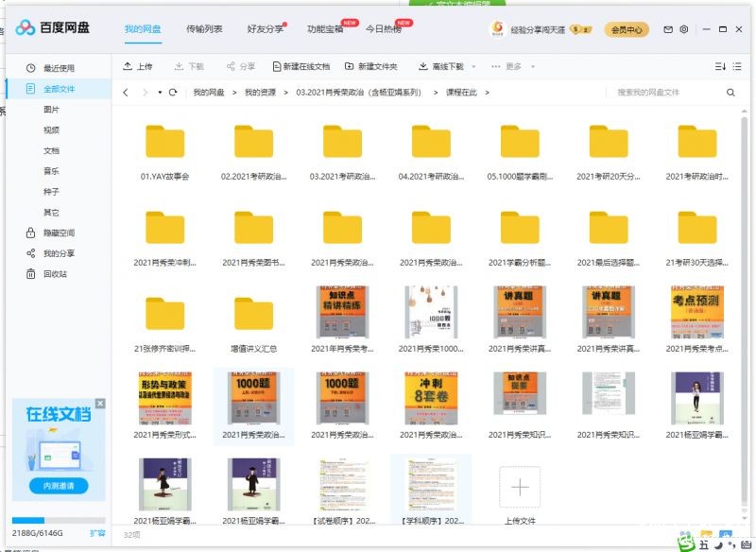Image resolution: width=756 pixels, height=552 pixels.
Task: Select 全部文件 in the sidebar
Action: 59,89
